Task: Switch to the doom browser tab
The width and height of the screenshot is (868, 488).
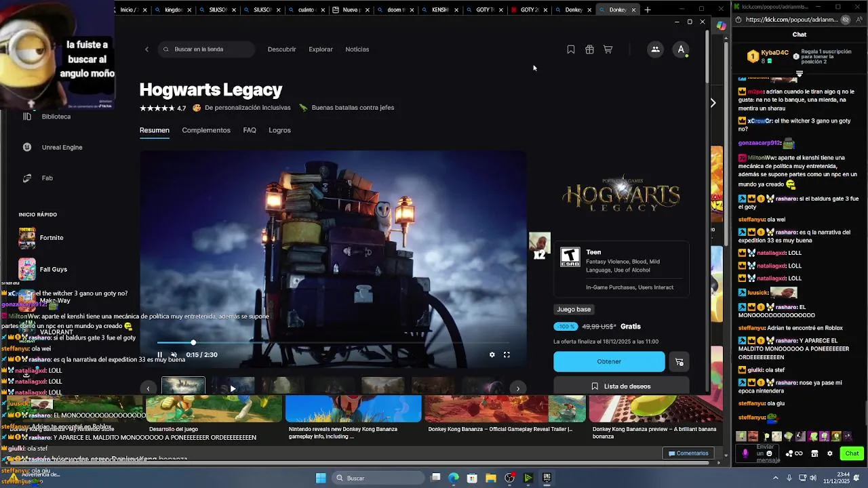Action: point(395,9)
